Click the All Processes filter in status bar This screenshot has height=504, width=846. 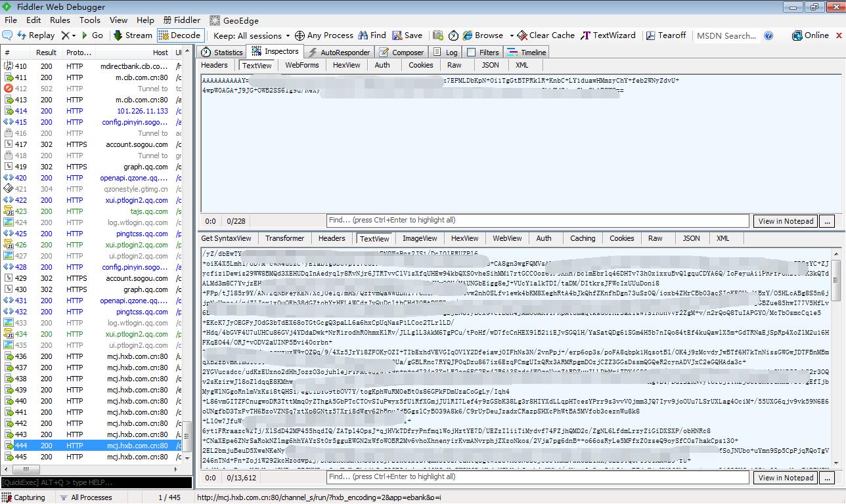click(x=85, y=497)
